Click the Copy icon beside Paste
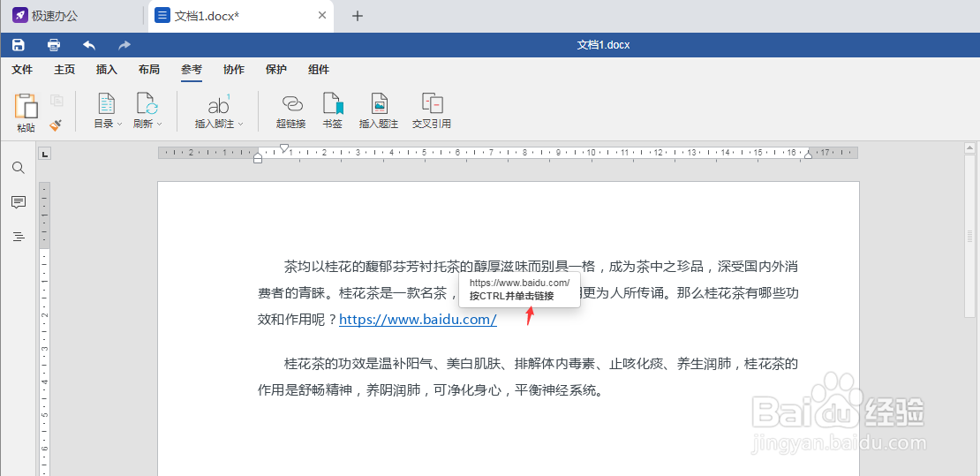The height and width of the screenshot is (476, 980). coord(57,100)
